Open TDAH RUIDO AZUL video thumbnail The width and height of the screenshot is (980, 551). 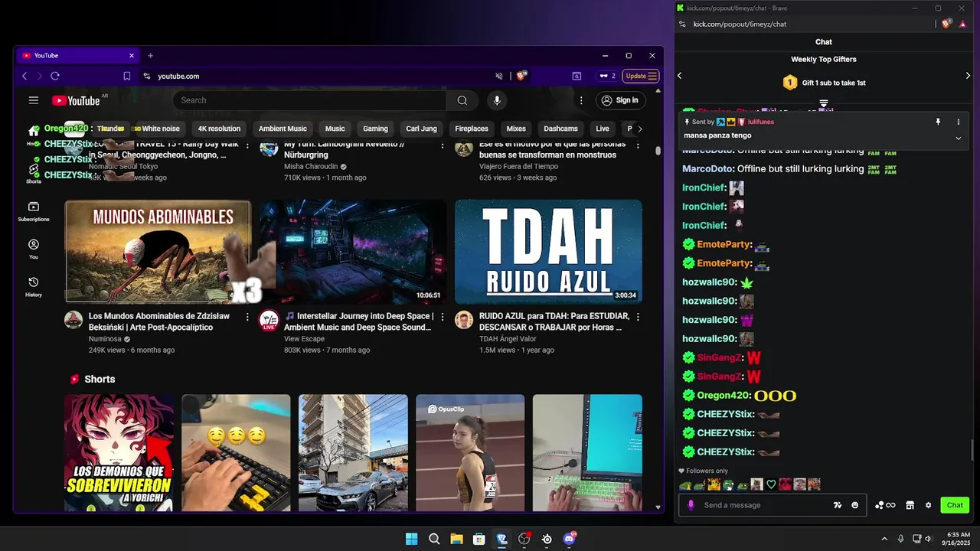pos(548,252)
